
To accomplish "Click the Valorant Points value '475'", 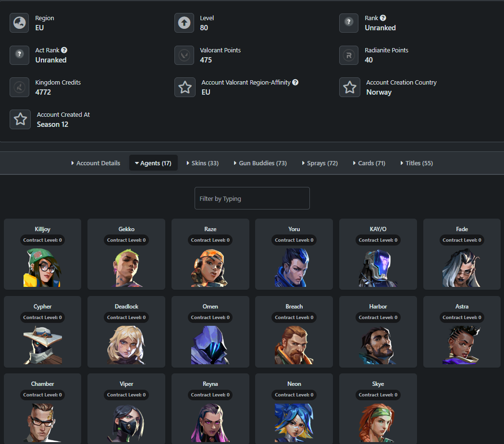I will tap(206, 60).
